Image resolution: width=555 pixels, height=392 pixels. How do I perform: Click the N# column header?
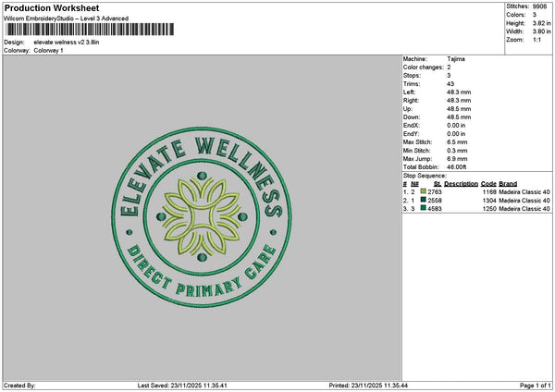point(414,184)
